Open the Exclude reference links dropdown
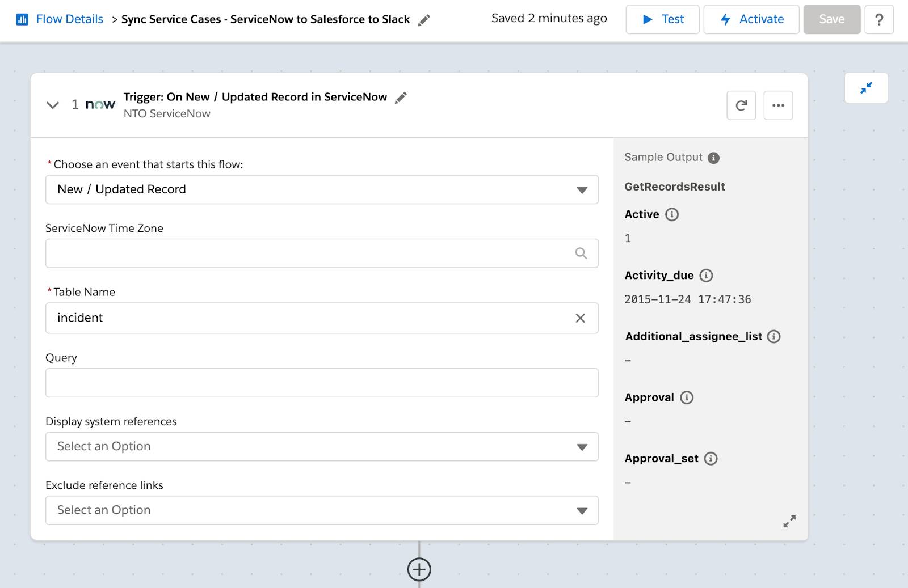908x588 pixels. pos(322,510)
